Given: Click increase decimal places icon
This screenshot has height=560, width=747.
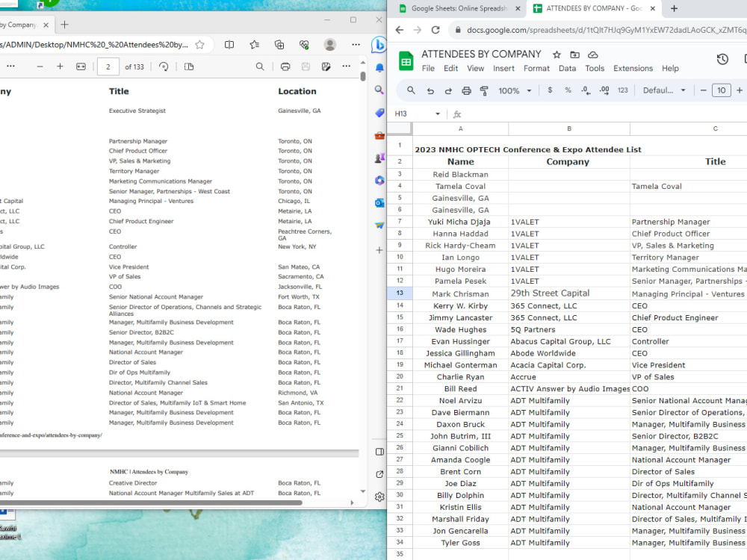Looking at the screenshot, I should [604, 90].
